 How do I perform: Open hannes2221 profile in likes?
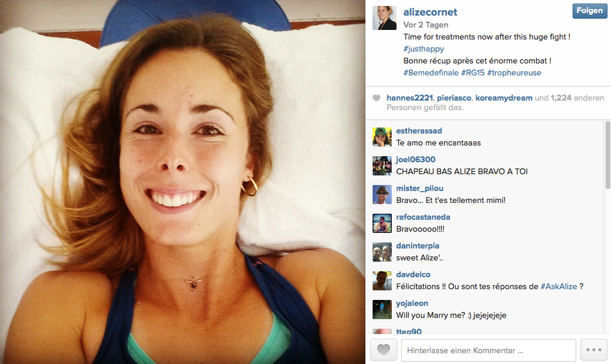pos(410,98)
